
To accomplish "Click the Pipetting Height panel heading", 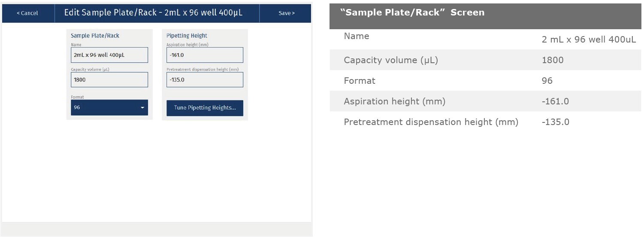I will [x=187, y=36].
